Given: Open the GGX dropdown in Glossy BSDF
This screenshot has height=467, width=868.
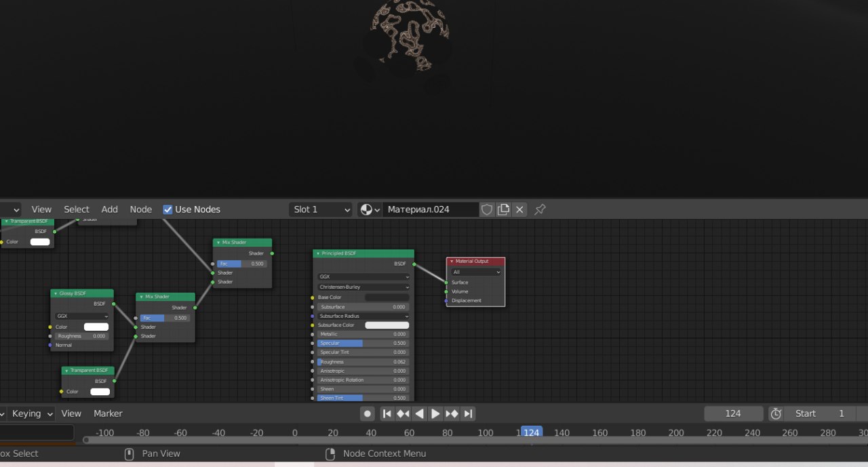Looking at the screenshot, I should coord(83,316).
